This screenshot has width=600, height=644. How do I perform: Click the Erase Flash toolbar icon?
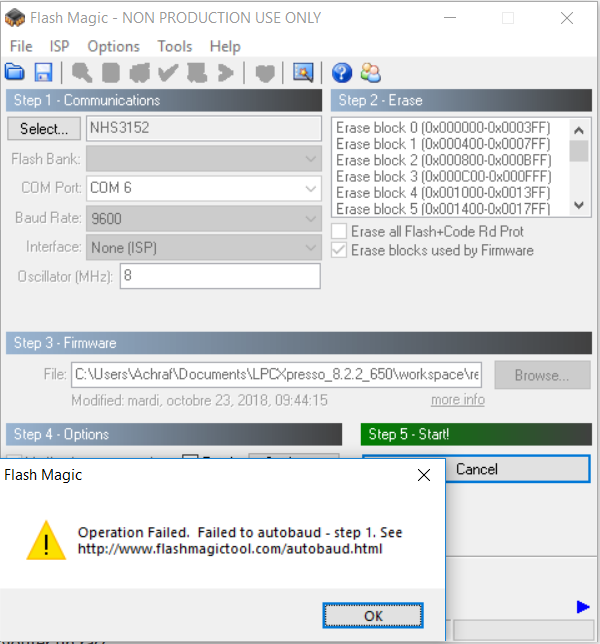tap(140, 73)
